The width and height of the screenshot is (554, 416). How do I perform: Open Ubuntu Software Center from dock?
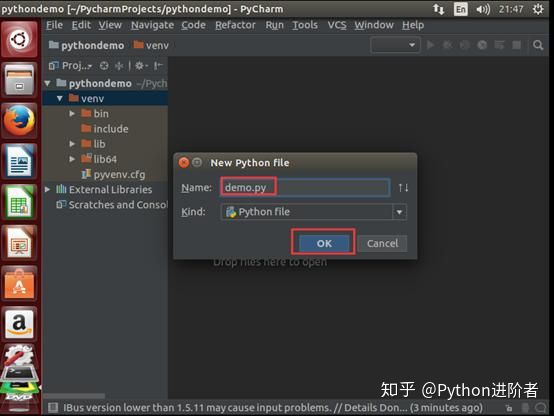19,283
